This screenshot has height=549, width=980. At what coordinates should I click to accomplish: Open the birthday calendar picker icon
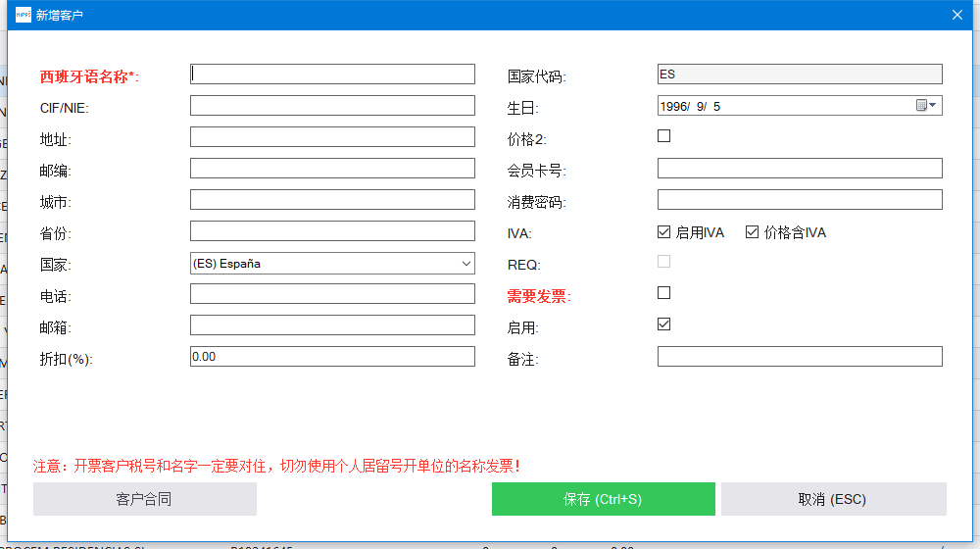(x=926, y=105)
